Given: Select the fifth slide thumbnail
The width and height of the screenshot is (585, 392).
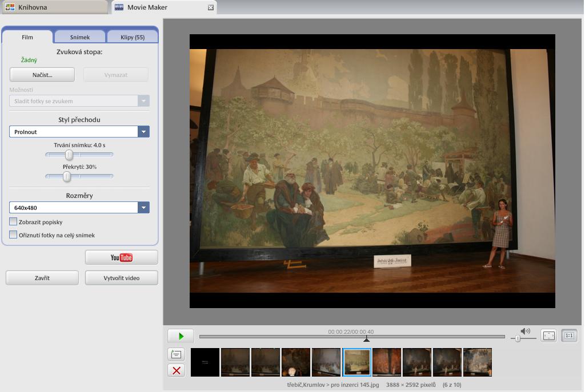Looking at the screenshot, I should click(x=326, y=362).
